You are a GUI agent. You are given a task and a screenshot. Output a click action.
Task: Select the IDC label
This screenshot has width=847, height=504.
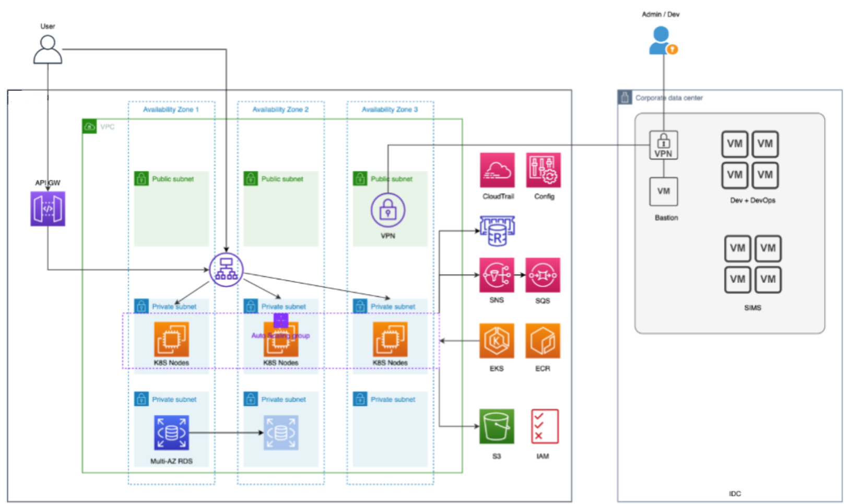pyautogui.click(x=735, y=494)
